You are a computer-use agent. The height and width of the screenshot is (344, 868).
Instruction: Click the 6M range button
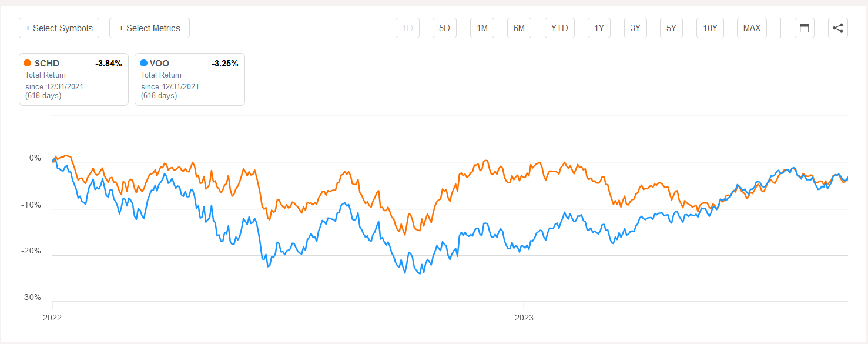tap(519, 28)
